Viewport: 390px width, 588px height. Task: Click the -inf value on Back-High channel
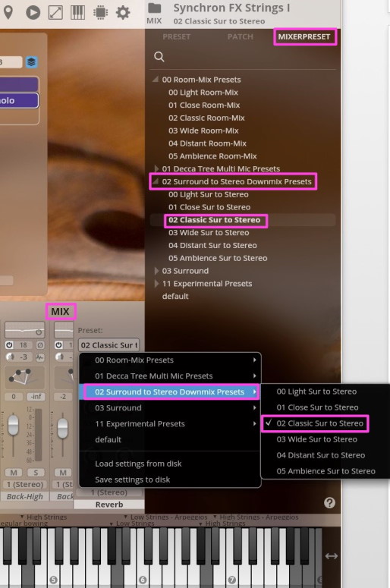pyautogui.click(x=36, y=396)
